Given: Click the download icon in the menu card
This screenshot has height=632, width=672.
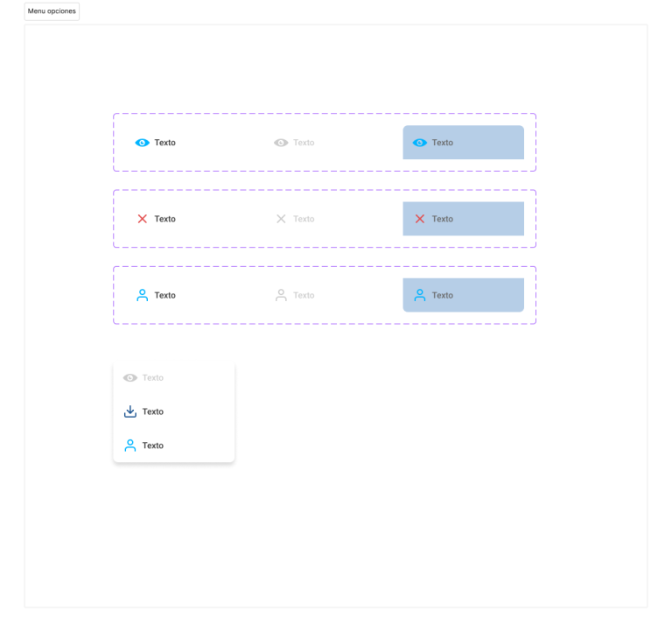Looking at the screenshot, I should click(x=130, y=411).
